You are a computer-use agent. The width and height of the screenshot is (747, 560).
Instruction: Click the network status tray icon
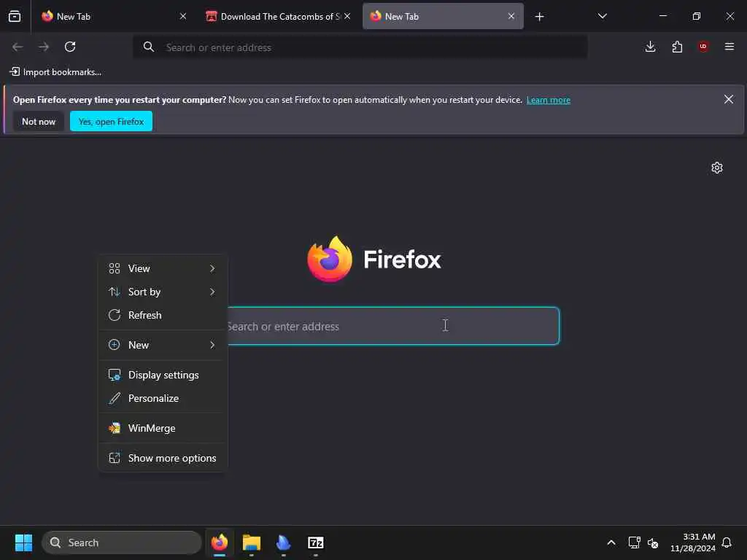(x=634, y=542)
